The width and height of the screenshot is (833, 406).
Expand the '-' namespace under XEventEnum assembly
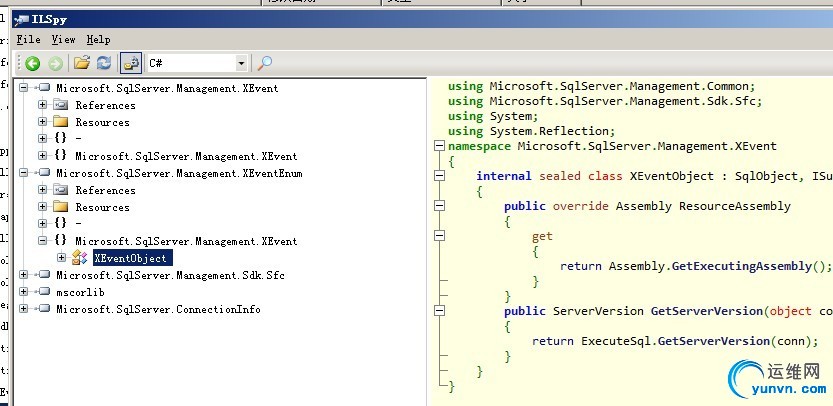(42, 223)
